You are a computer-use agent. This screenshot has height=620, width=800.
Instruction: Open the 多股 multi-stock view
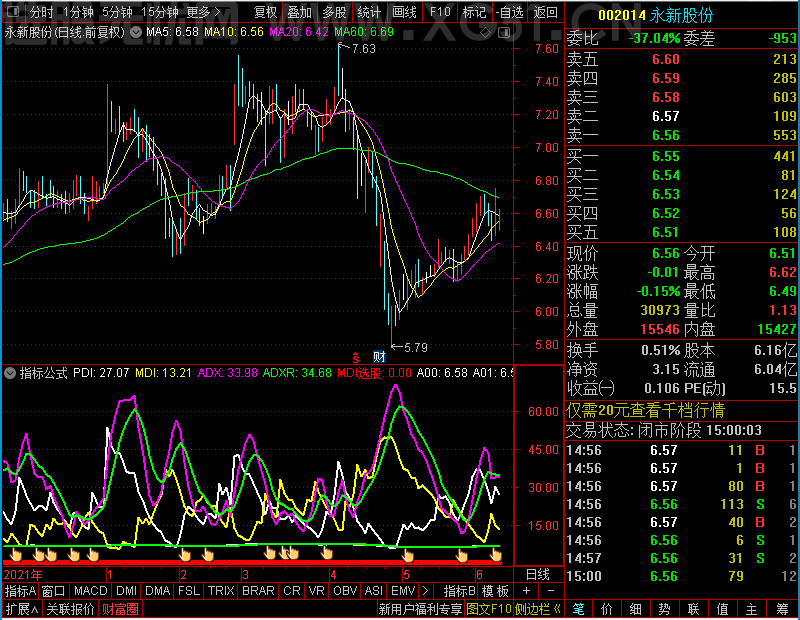coord(335,12)
